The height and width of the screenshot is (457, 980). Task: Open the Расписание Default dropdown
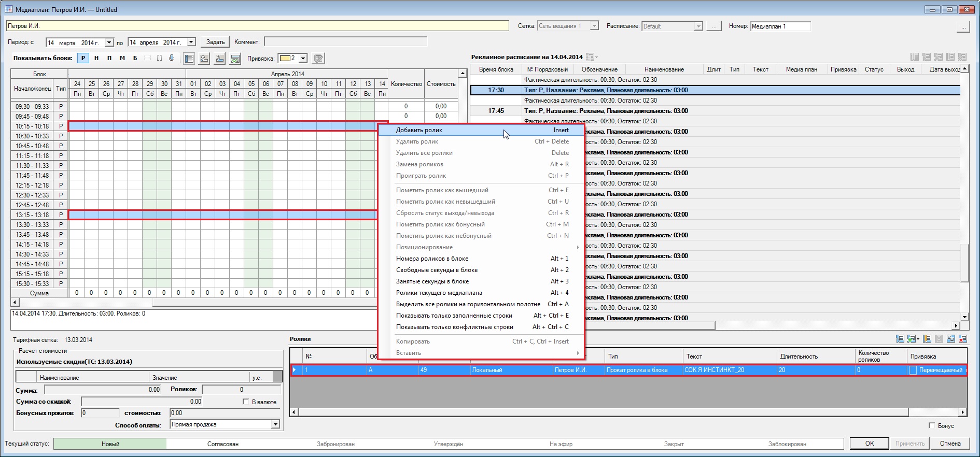coord(698,26)
